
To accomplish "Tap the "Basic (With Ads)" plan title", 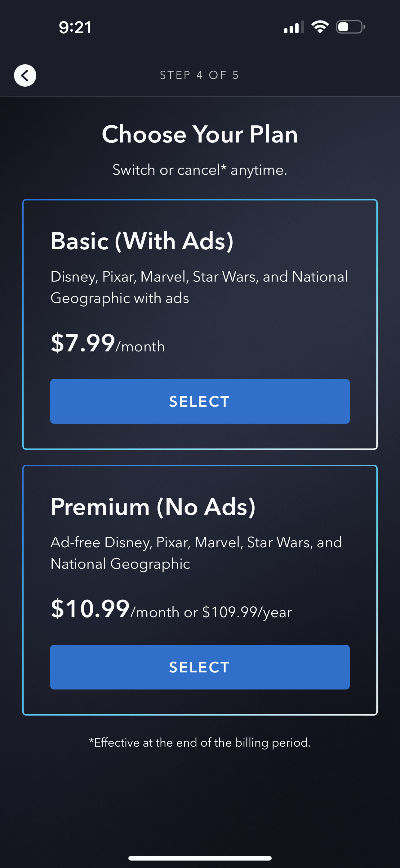I will [x=142, y=241].
